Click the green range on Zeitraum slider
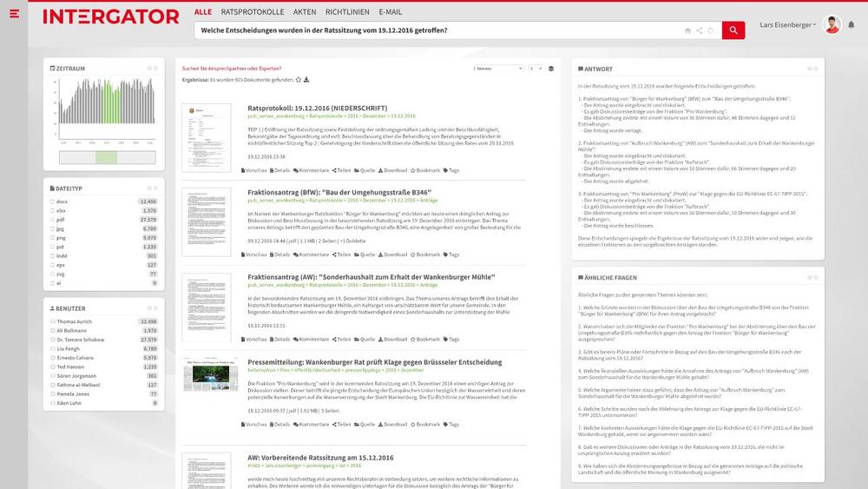Image resolution: width=868 pixels, height=489 pixels. pyautogui.click(x=106, y=157)
